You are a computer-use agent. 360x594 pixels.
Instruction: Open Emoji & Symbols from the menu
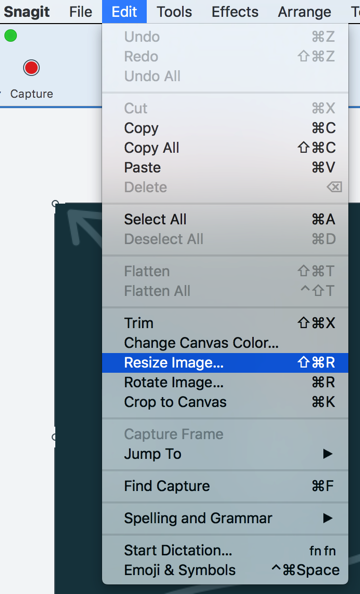[225, 570]
